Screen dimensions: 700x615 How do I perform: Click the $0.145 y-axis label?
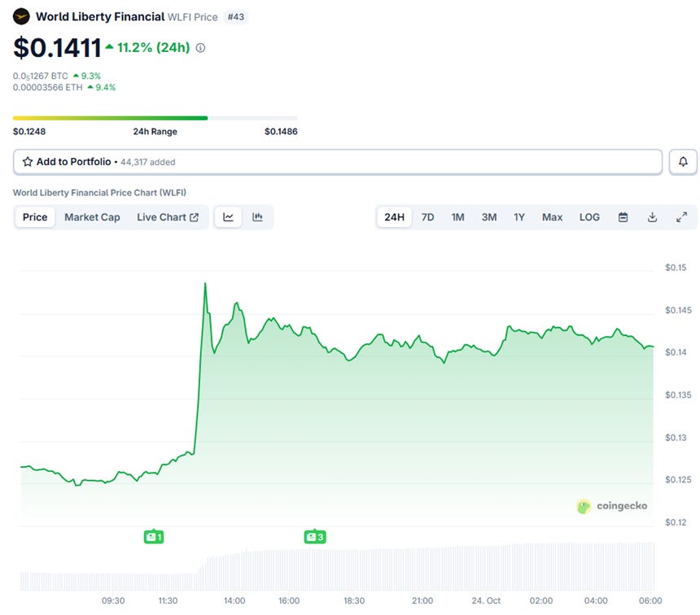click(678, 310)
